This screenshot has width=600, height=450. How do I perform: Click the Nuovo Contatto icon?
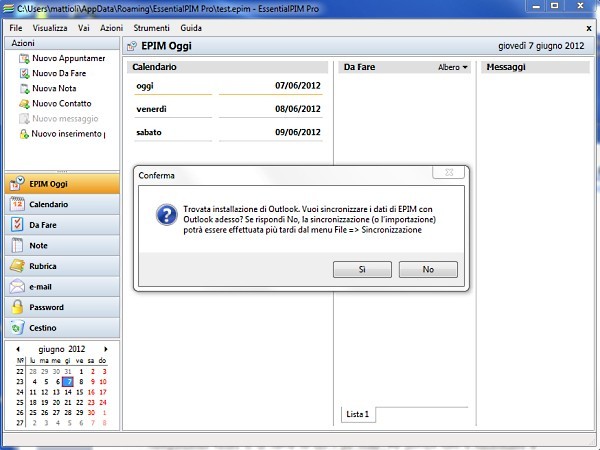click(x=24, y=103)
